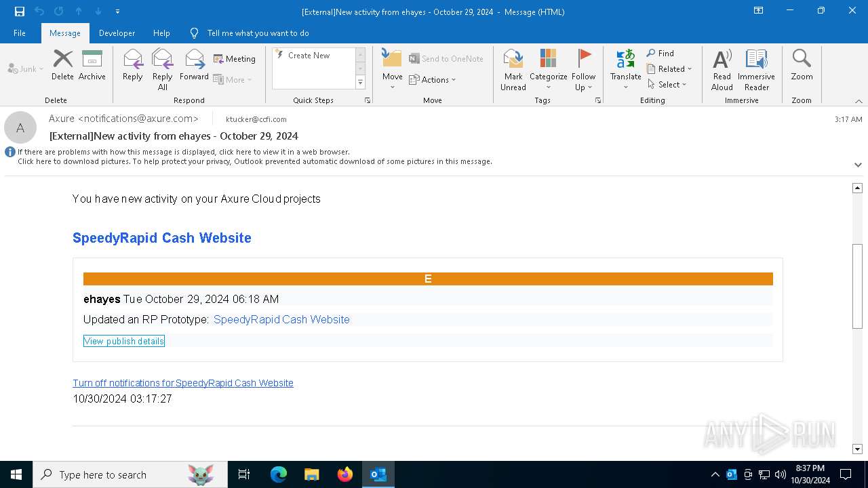The width and height of the screenshot is (868, 488).
Task: Click the Redo icon in quick access toolbar
Action: tap(58, 11)
